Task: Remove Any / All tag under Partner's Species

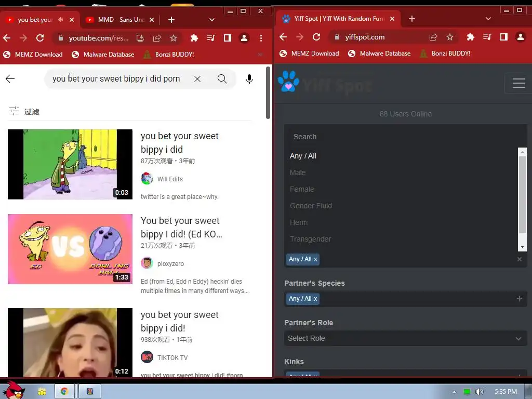Action: pos(315,299)
